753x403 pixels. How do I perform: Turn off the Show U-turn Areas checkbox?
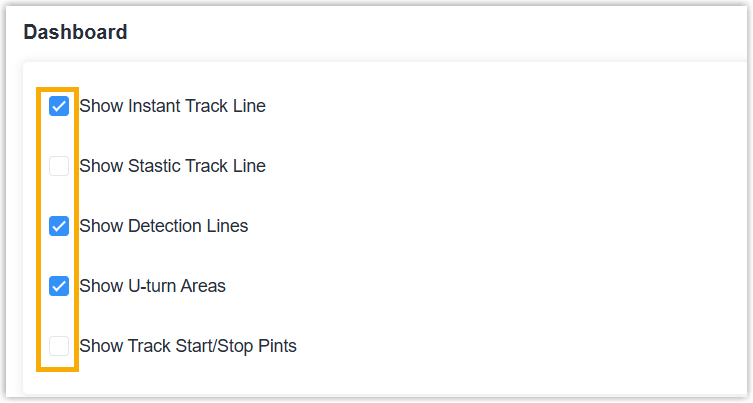click(x=59, y=286)
